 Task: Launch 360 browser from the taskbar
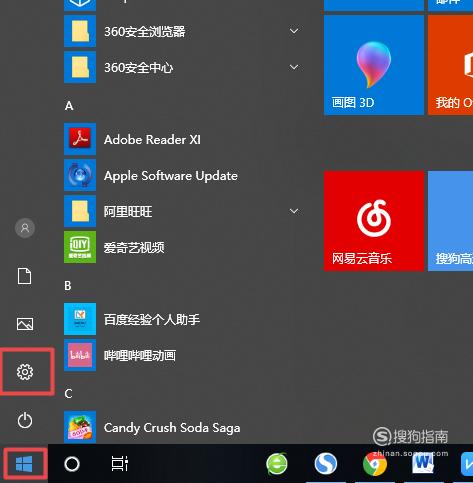(x=277, y=464)
